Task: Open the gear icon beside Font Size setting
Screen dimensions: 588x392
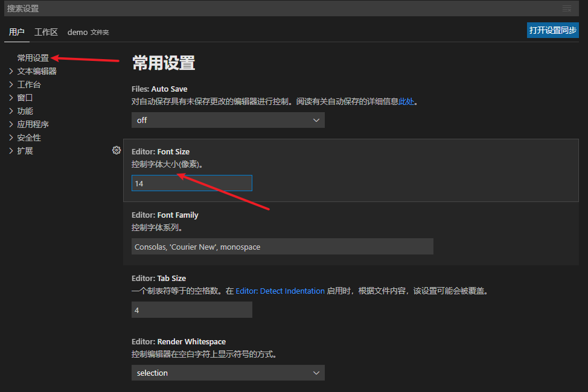Action: click(x=117, y=150)
